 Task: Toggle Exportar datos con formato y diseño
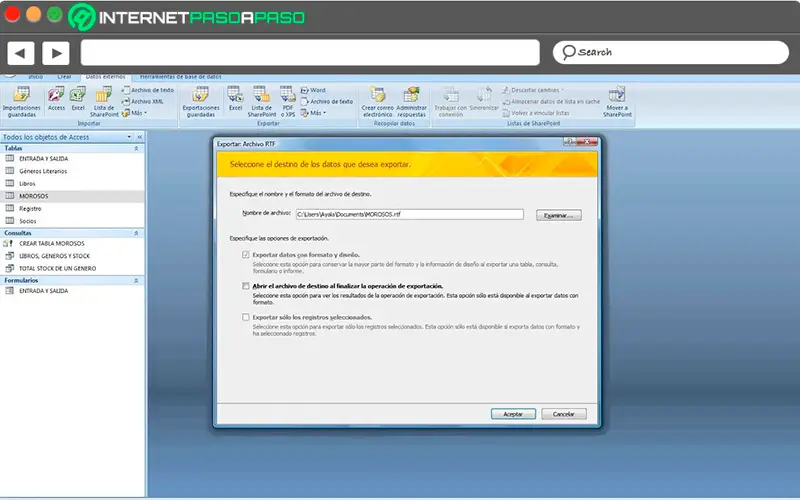point(245,255)
